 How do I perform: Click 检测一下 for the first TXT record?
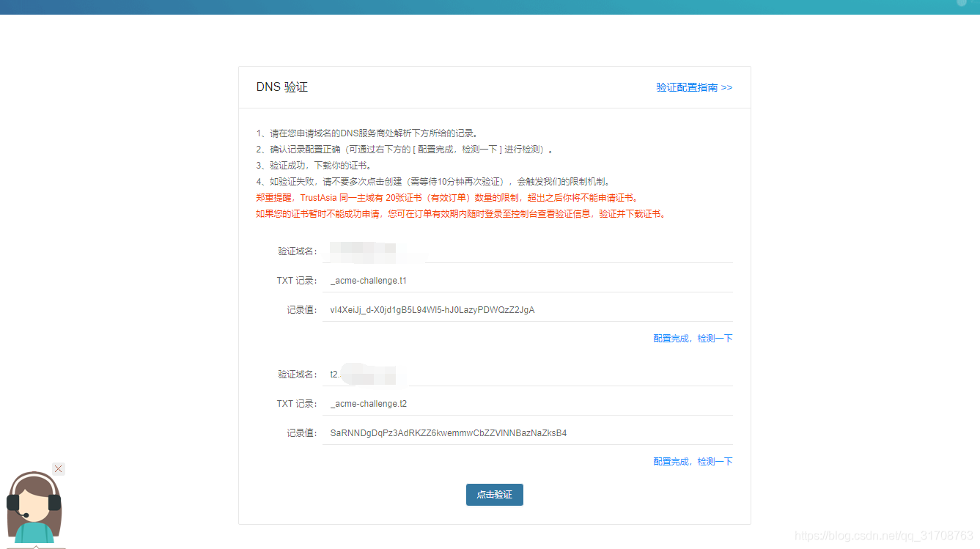click(x=714, y=338)
